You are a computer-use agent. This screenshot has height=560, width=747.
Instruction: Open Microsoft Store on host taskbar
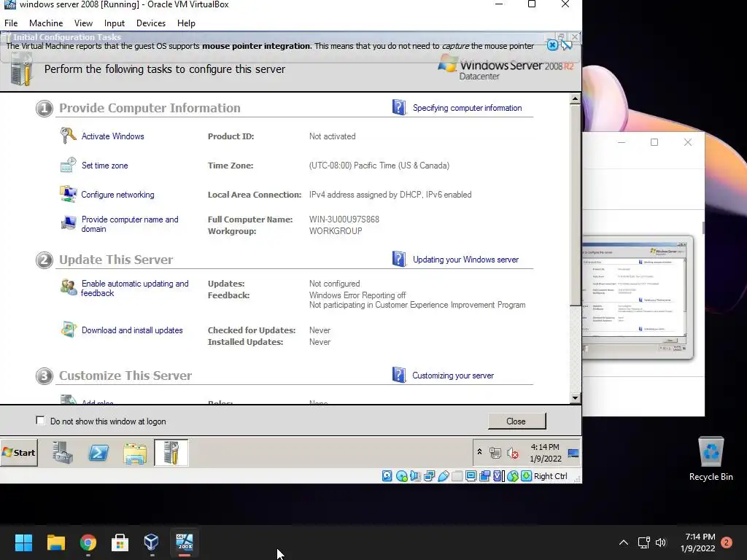click(x=120, y=542)
